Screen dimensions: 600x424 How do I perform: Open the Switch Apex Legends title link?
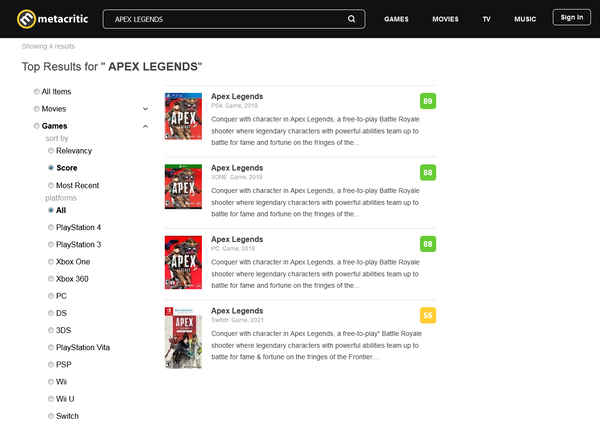click(237, 311)
